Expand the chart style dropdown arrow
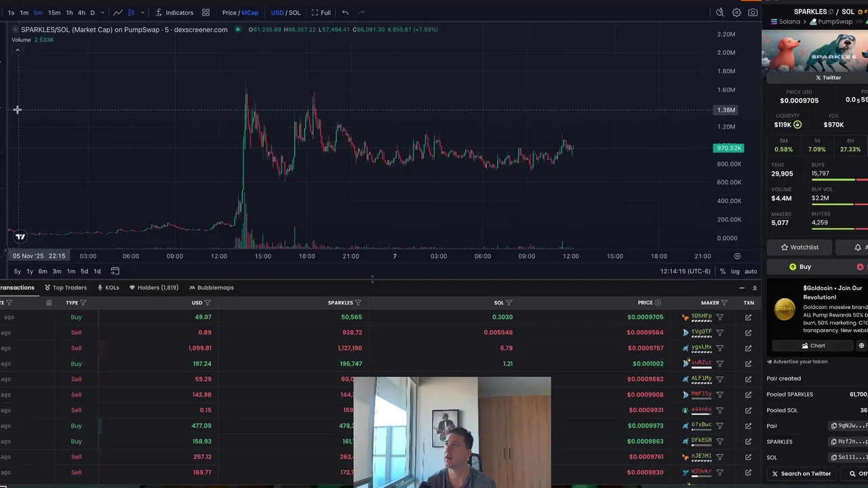 [x=142, y=12]
